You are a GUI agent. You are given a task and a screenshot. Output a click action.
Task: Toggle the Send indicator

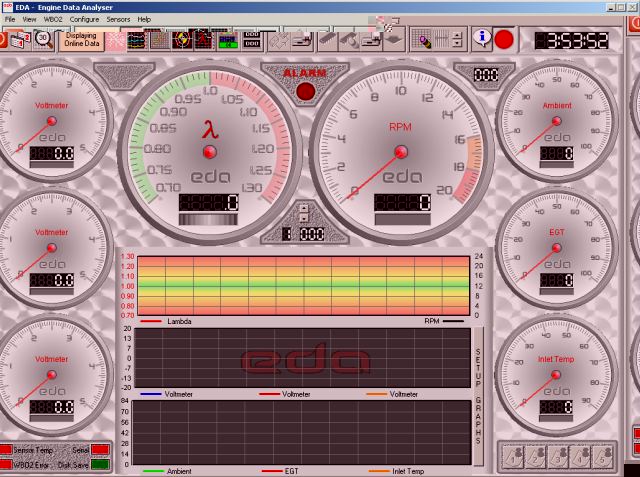pos(101,451)
